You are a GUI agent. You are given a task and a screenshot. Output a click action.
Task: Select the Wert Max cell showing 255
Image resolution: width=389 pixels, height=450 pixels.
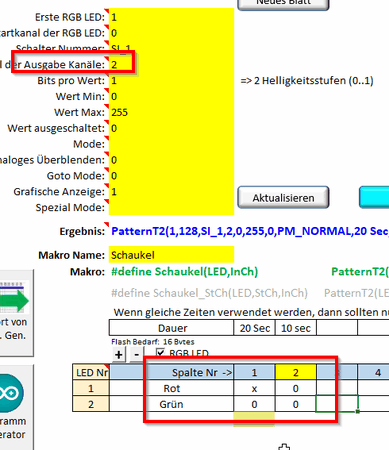171,112
